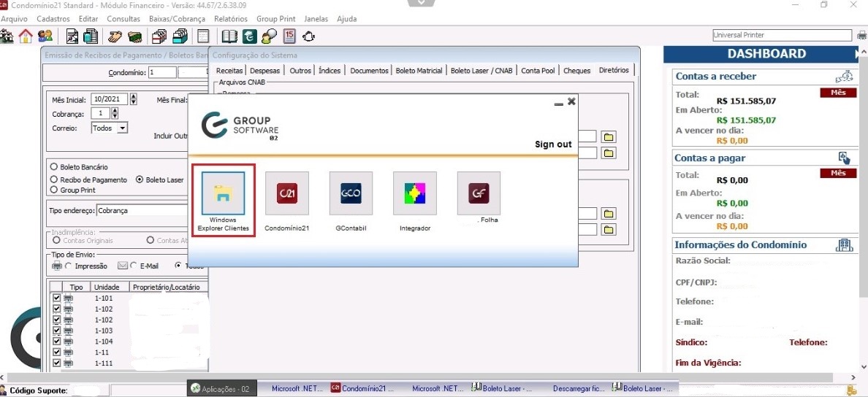Screen dimensions: 868x397
Task: Select the Recibo de Pagamento radio button
Action: click(x=53, y=180)
